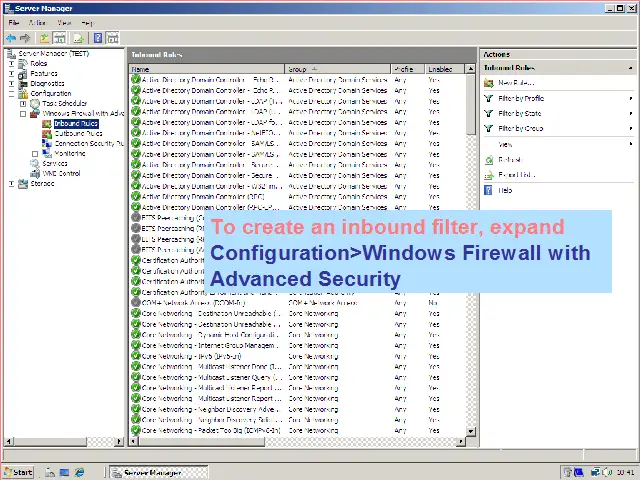Open the File menu

pos(14,22)
